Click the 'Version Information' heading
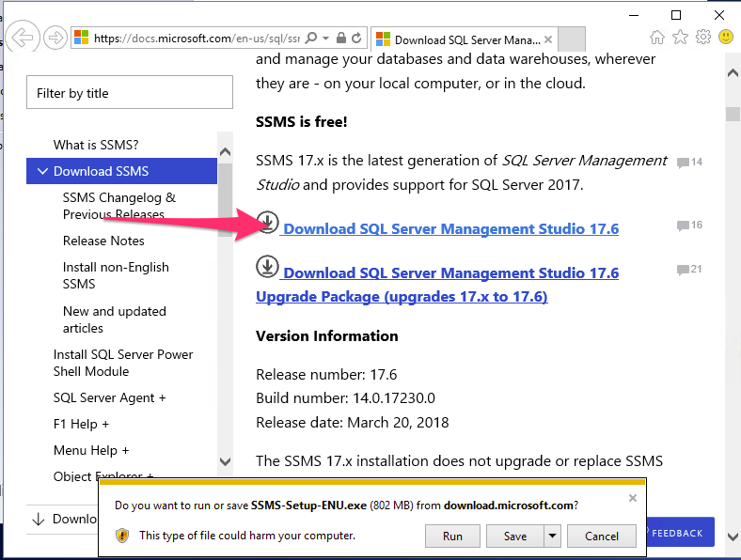Screen dimensions: 741x560 [327, 336]
